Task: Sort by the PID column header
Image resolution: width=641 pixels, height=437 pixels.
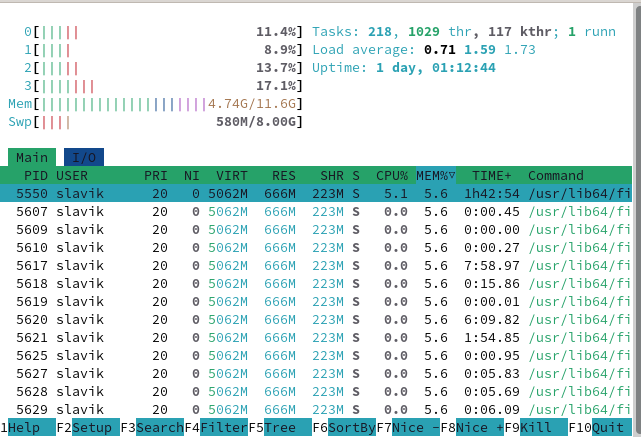Action: 36,175
